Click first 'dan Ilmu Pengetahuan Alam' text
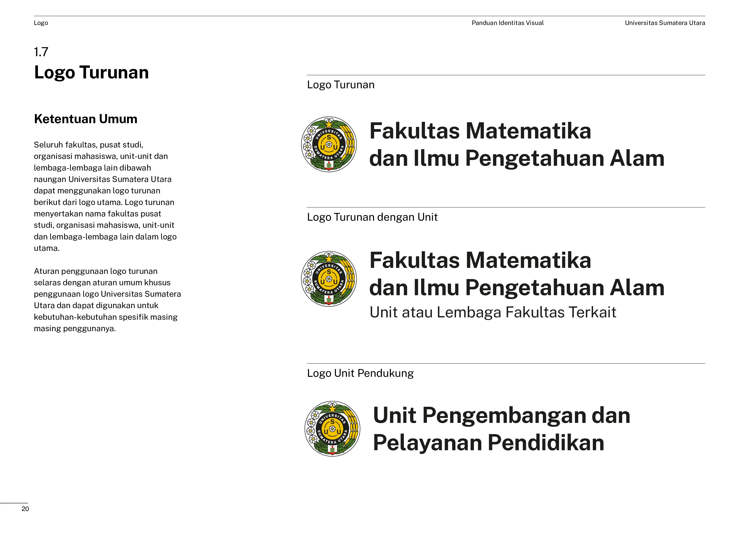 click(x=516, y=158)
